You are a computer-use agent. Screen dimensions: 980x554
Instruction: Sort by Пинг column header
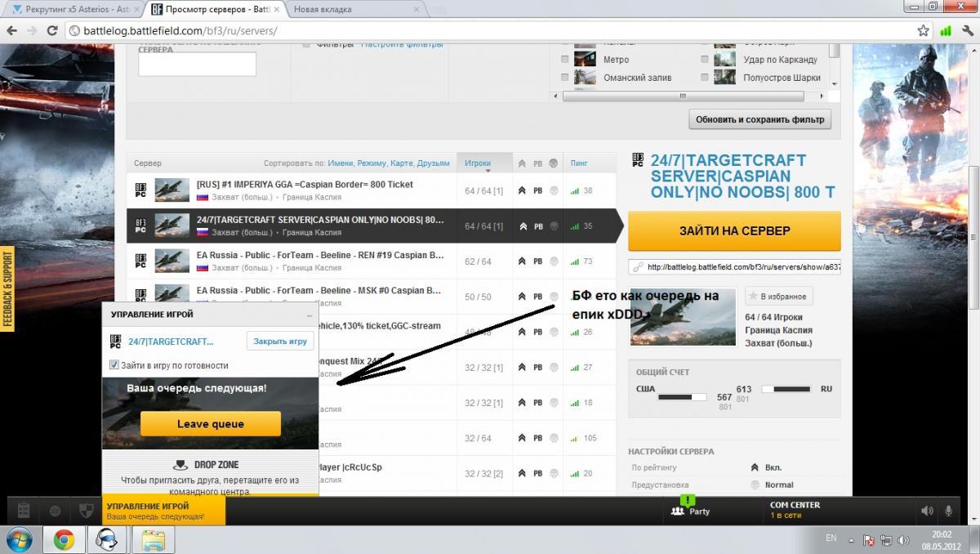(580, 163)
